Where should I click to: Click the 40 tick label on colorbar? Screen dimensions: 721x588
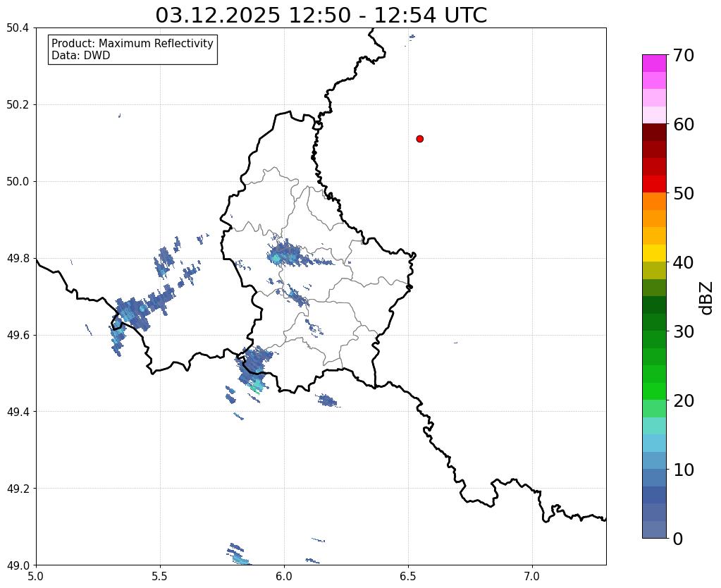pos(684,262)
